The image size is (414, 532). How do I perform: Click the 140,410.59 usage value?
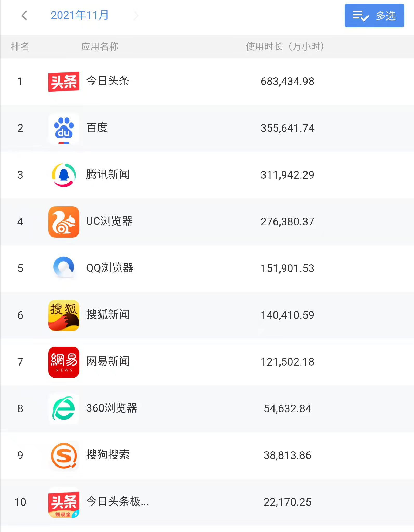288,315
